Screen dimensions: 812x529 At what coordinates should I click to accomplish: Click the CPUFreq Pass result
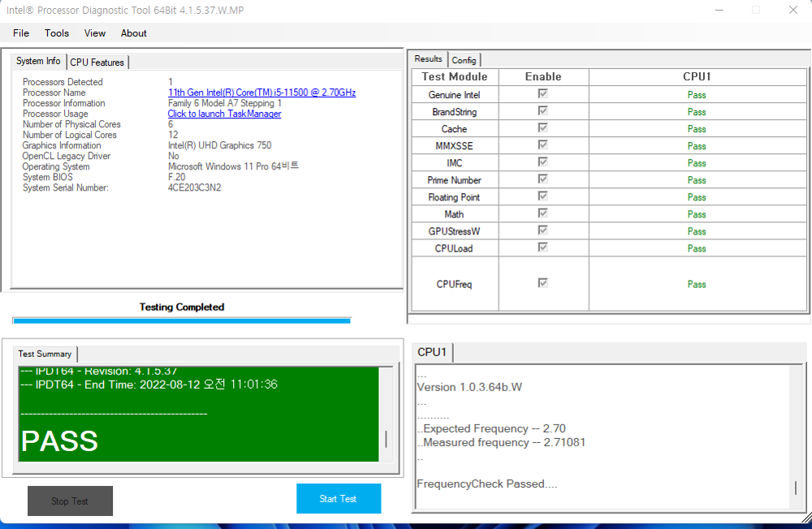pyautogui.click(x=697, y=284)
